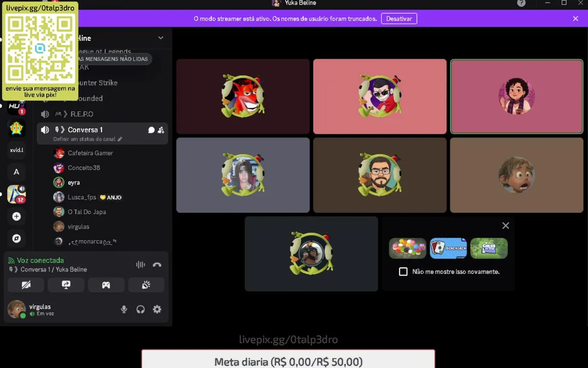Focus the bottom photographer avatar tile
Image resolution: width=588 pixels, height=368 pixels.
pos(311,254)
